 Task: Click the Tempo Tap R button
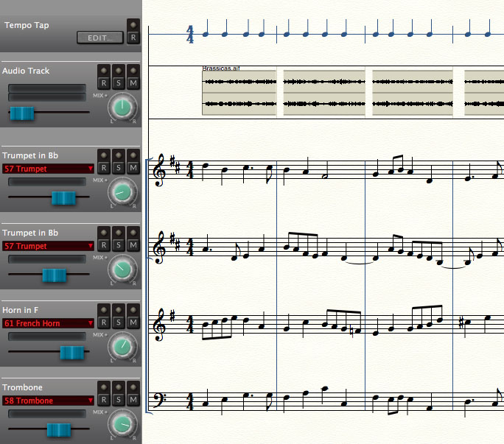click(133, 37)
